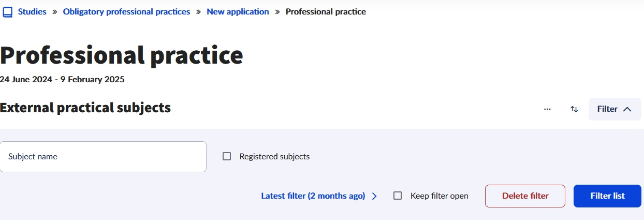
Task: Click the Keep filter open label text
Action: point(439,196)
